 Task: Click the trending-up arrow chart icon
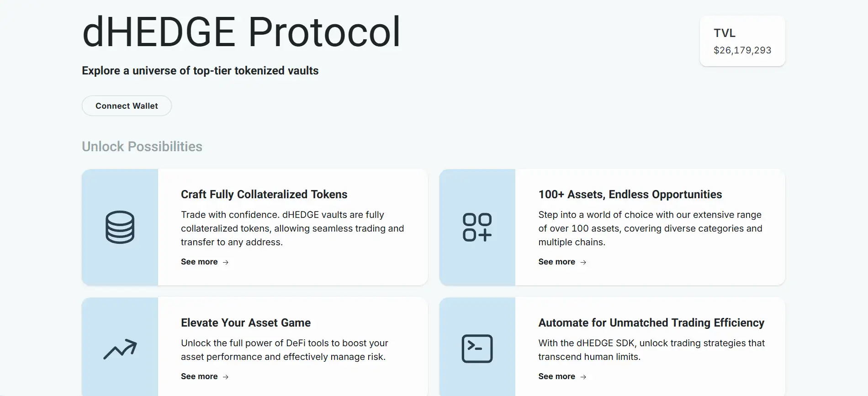tap(120, 349)
